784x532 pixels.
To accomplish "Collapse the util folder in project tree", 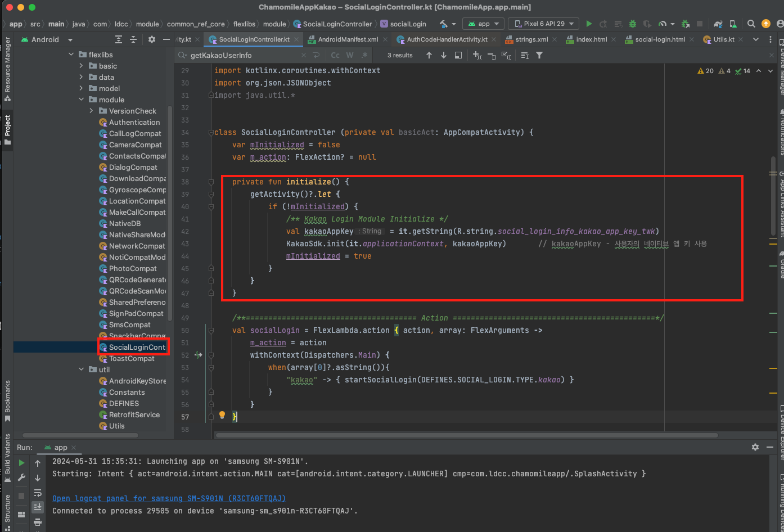I will pos(82,369).
